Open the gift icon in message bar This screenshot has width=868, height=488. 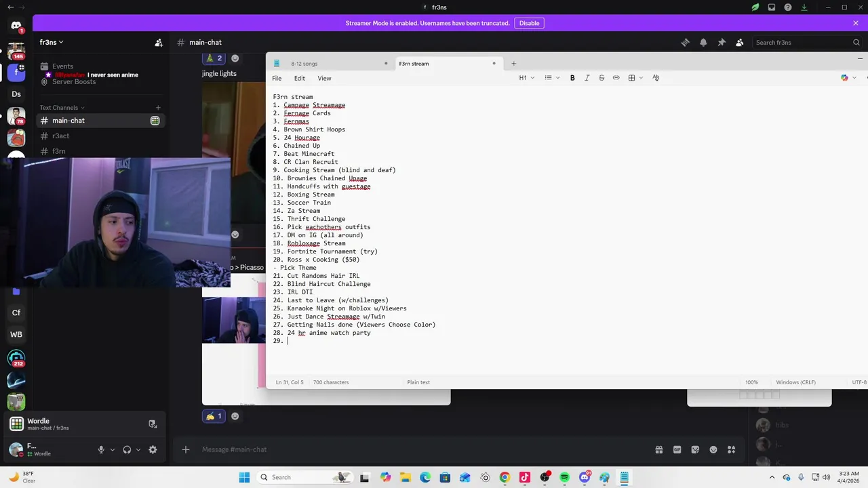click(658, 449)
